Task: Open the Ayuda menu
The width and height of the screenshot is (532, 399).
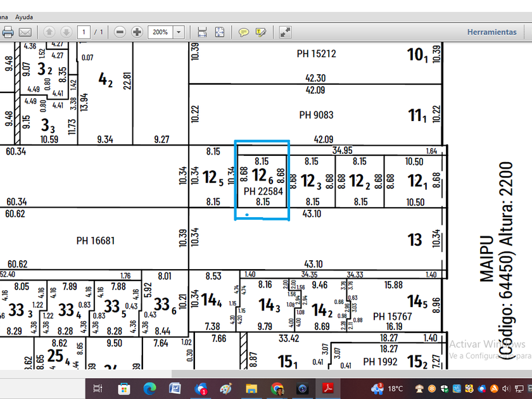Action: click(24, 17)
